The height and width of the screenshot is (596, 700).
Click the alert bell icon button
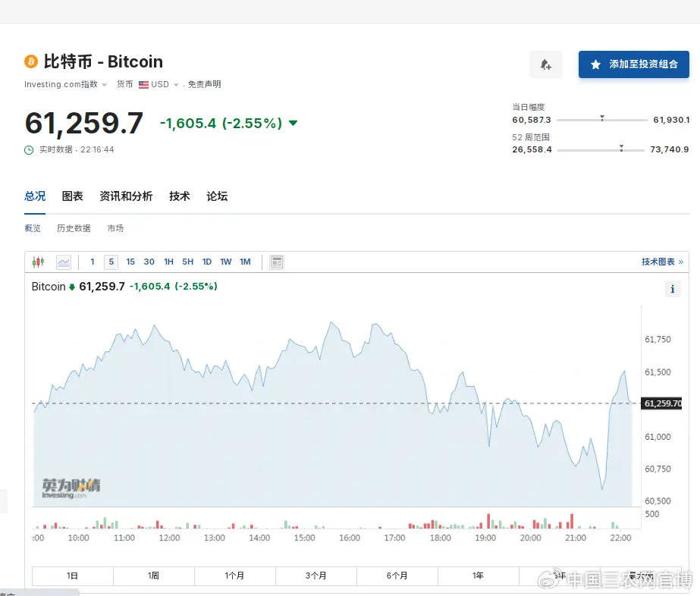click(545, 64)
